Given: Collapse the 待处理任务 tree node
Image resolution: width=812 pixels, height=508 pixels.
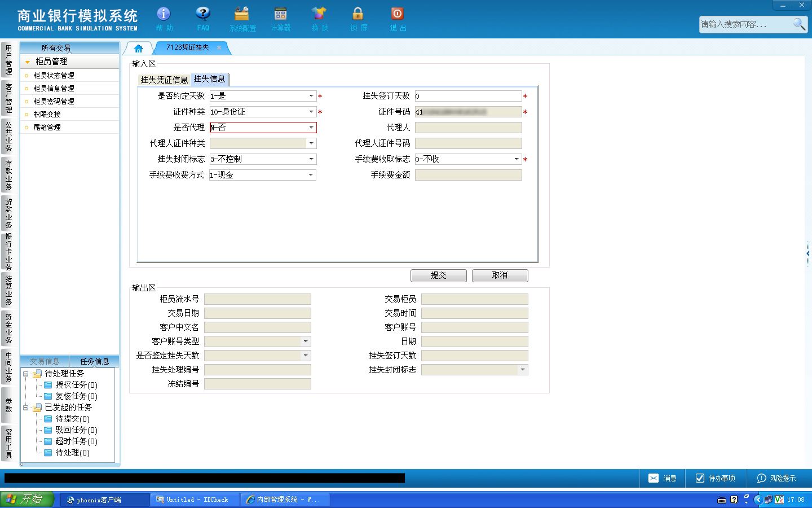Looking at the screenshot, I should click(25, 374).
